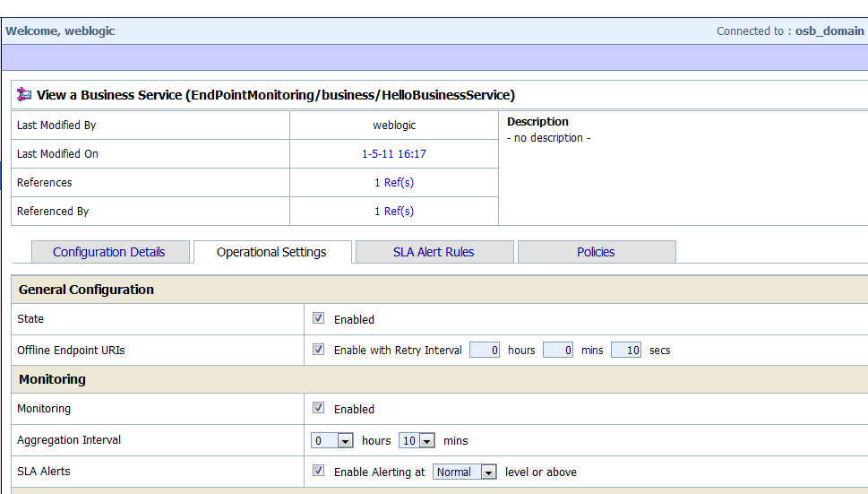Click the 'Monitoring' section header
This screenshot has height=494, width=868.
52,379
